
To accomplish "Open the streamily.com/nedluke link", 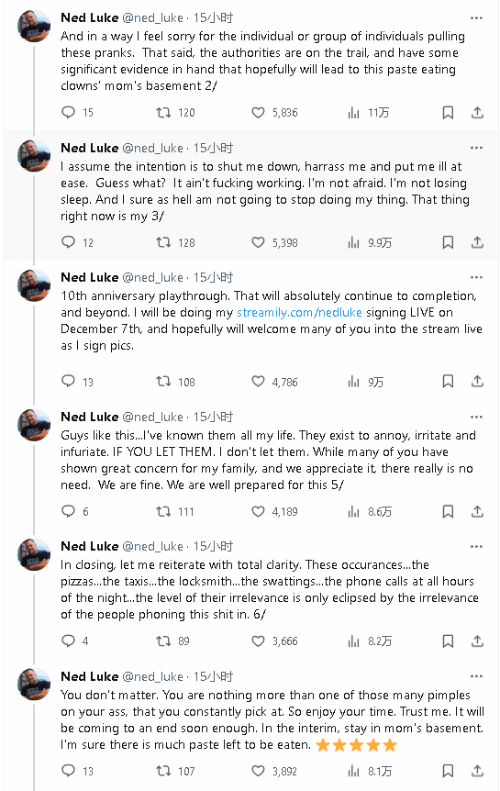I will (x=299, y=312).
